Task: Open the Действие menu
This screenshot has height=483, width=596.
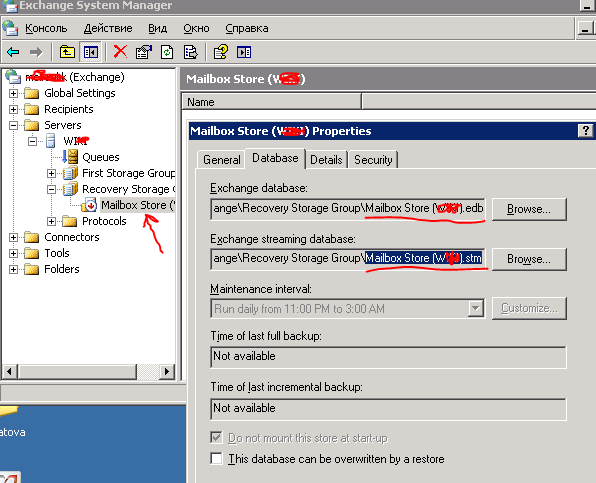Action: pos(108,28)
